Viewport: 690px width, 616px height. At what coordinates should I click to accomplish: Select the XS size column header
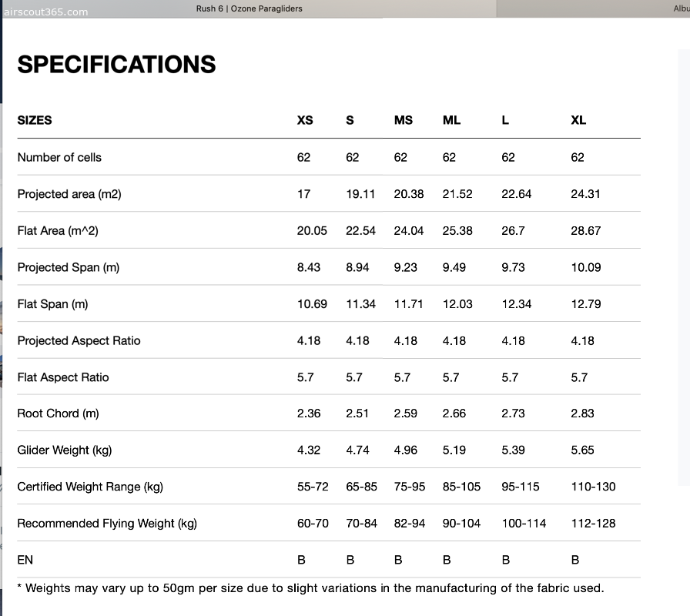(x=305, y=120)
